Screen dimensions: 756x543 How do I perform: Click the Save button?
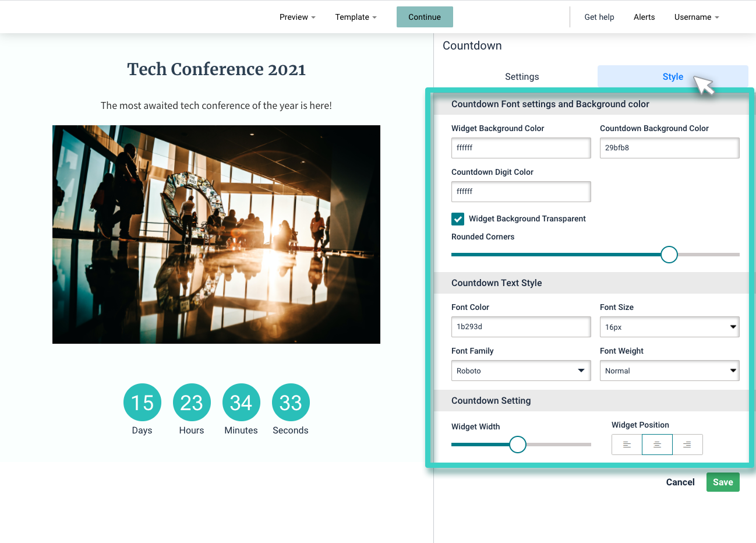[723, 482]
